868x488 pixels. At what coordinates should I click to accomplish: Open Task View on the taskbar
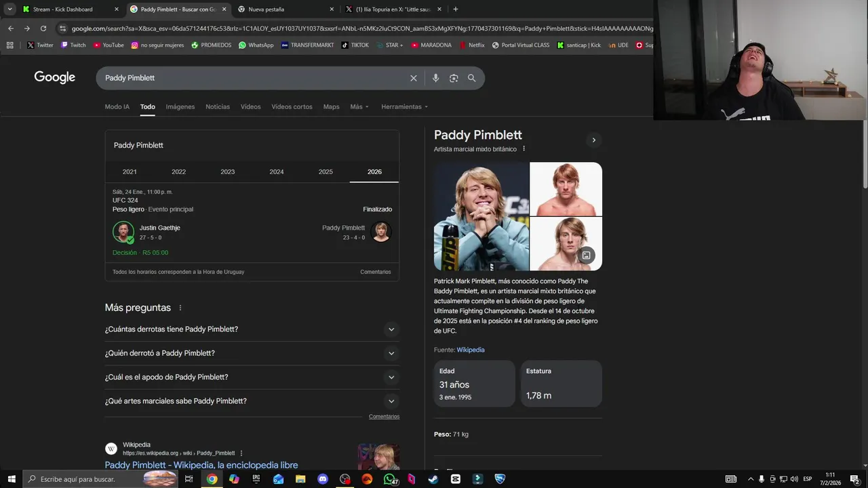(x=189, y=479)
